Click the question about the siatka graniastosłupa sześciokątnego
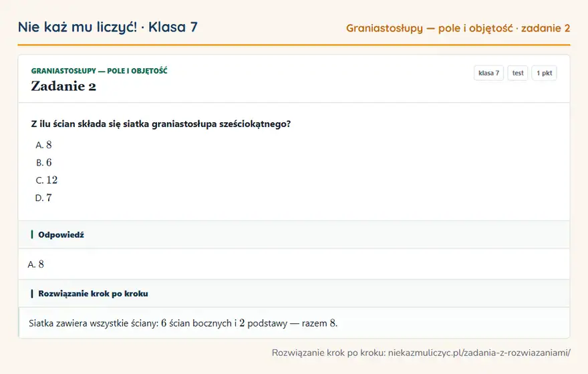The height and width of the screenshot is (374, 588). [161, 124]
